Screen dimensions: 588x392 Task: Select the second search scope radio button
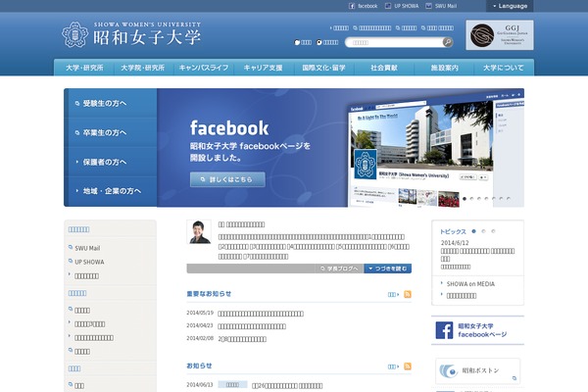319,42
